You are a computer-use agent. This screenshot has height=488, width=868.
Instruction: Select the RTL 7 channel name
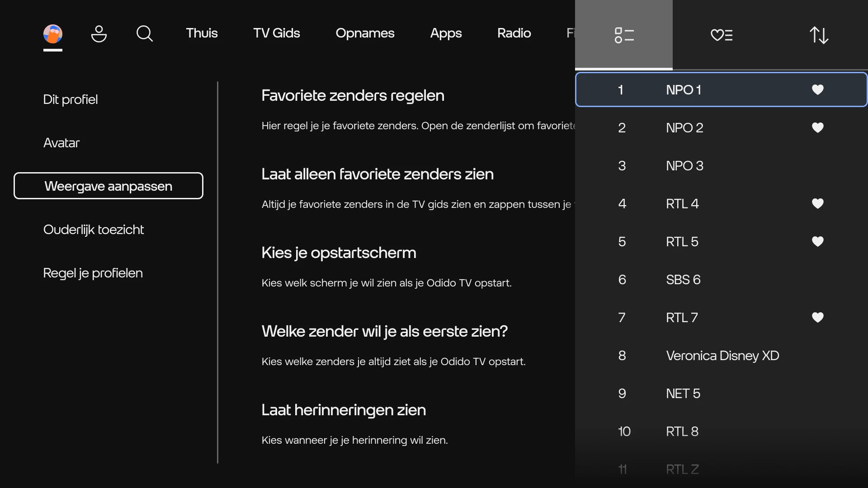tap(682, 318)
